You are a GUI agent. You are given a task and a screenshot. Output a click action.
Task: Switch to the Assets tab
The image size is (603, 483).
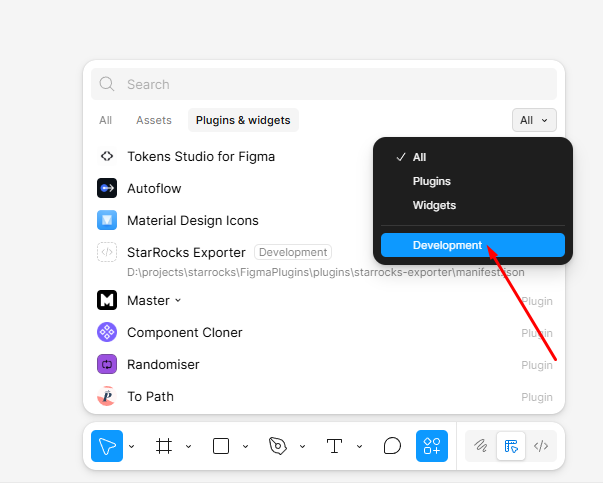tap(154, 120)
